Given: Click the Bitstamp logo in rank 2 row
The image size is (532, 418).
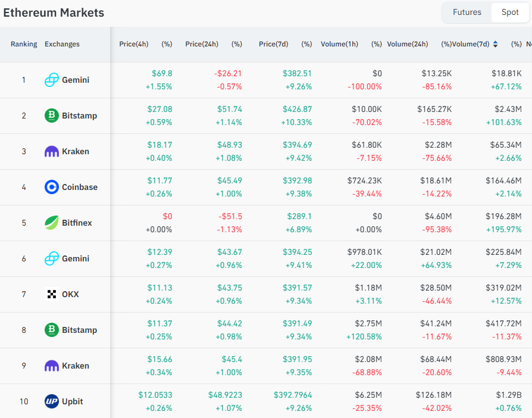Looking at the screenshot, I should pyautogui.click(x=52, y=116).
